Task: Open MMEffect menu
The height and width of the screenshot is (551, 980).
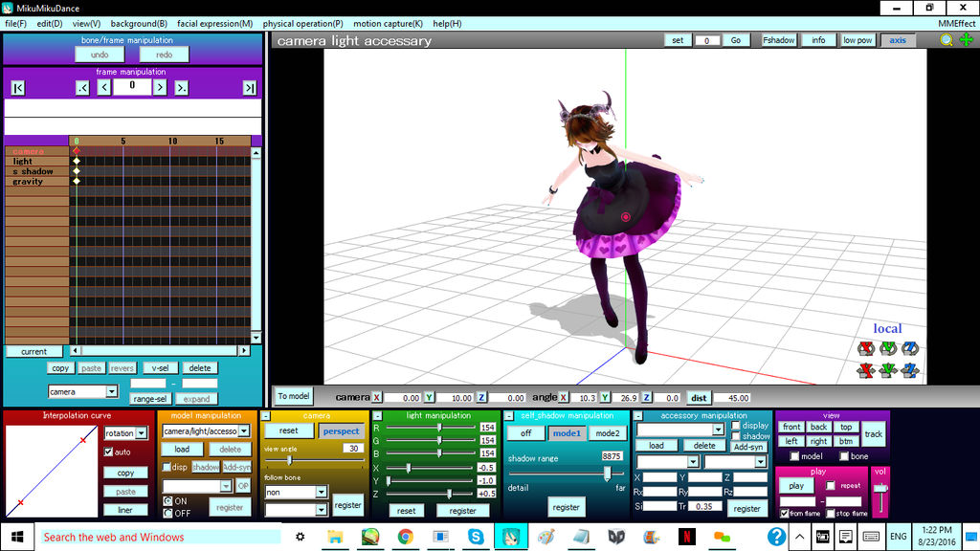Action: click(956, 23)
